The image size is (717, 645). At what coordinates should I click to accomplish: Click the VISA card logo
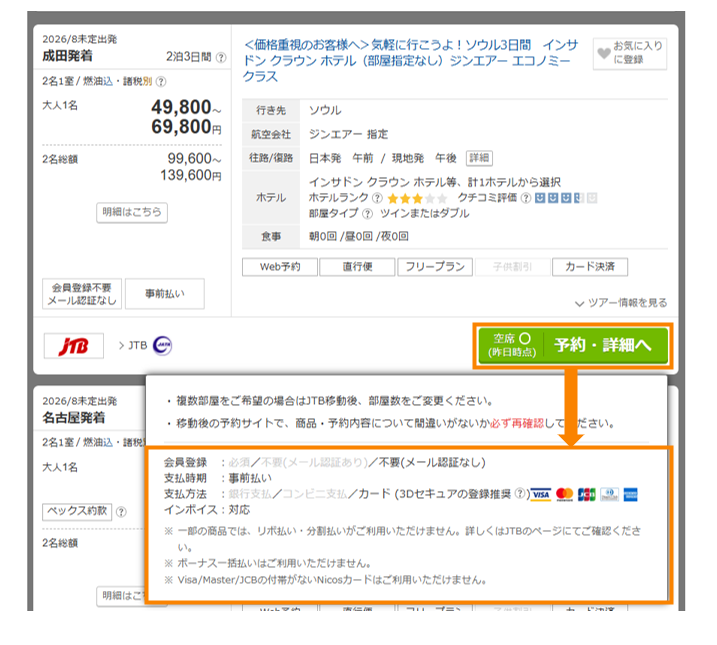(x=541, y=494)
